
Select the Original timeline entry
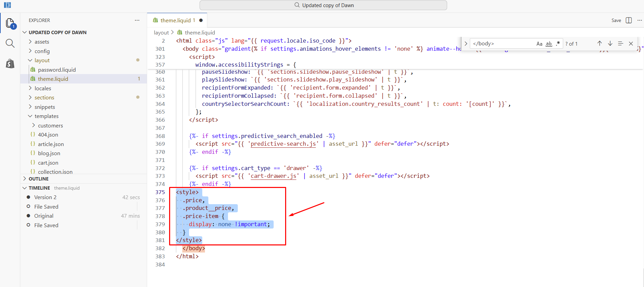[44, 216]
